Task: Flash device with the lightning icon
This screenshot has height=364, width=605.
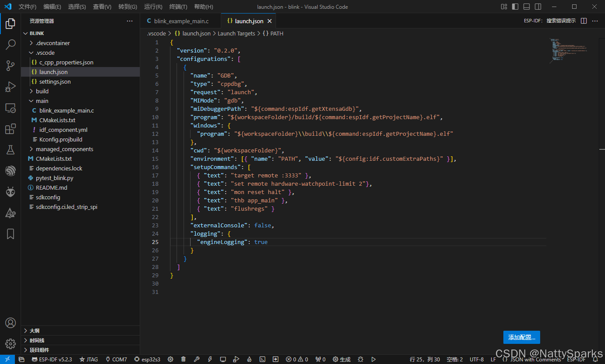Action: (x=210, y=359)
